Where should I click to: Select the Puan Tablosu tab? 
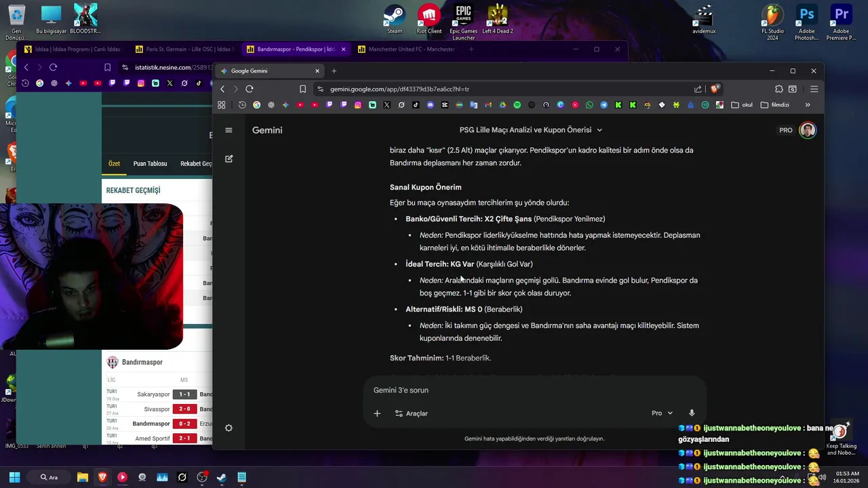tap(150, 163)
